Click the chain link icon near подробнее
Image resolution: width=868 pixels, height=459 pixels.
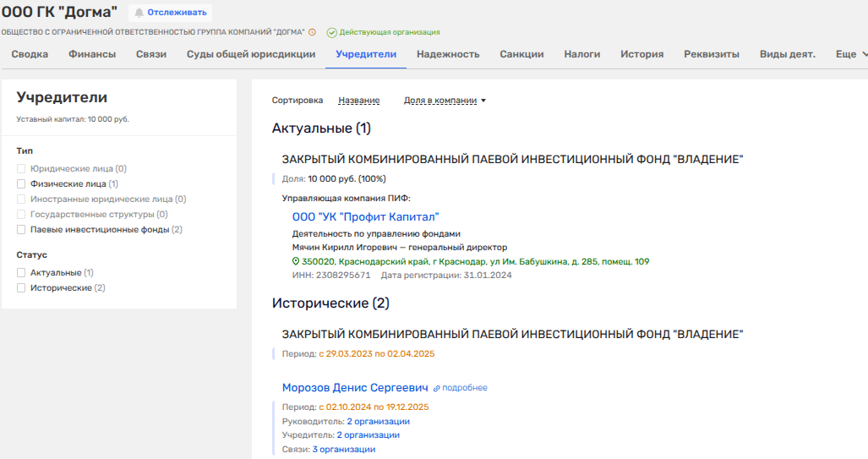tap(437, 388)
